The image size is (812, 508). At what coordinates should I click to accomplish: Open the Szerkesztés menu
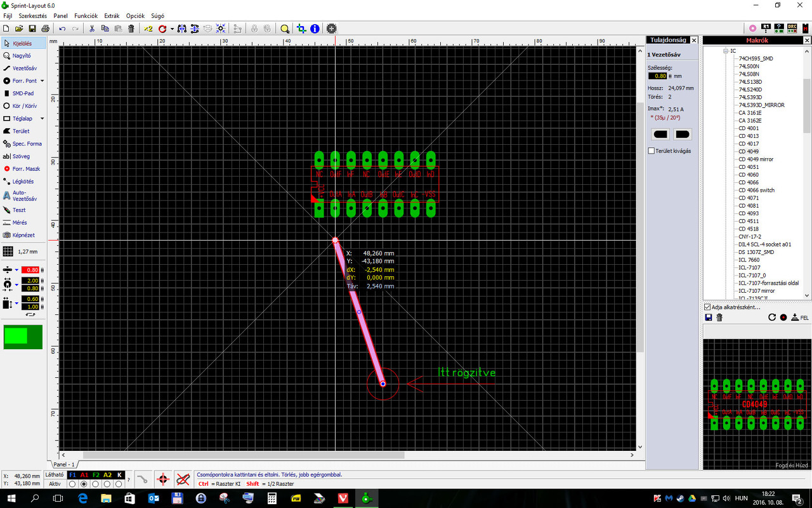33,16
